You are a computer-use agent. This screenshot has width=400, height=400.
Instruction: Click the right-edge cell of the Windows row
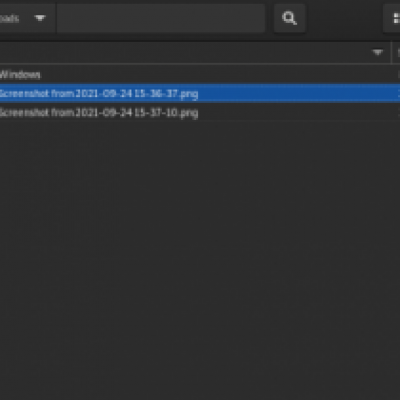pyautogui.click(x=398, y=74)
